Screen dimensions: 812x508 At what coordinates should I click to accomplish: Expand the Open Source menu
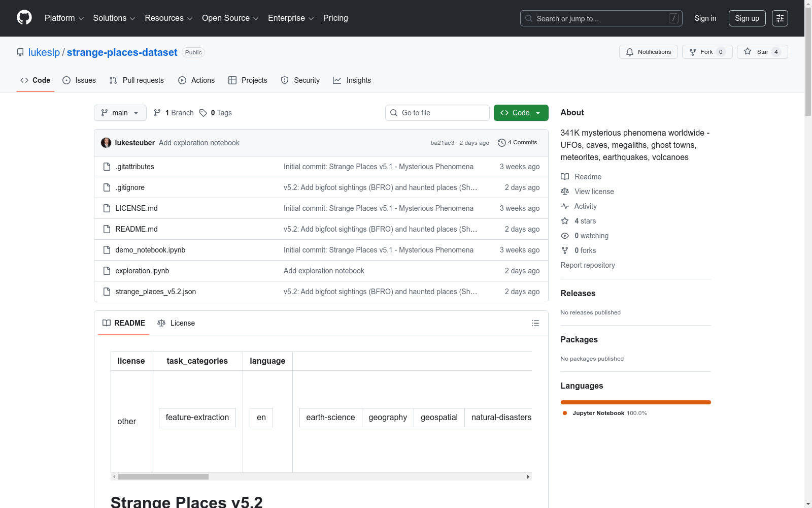(x=230, y=18)
